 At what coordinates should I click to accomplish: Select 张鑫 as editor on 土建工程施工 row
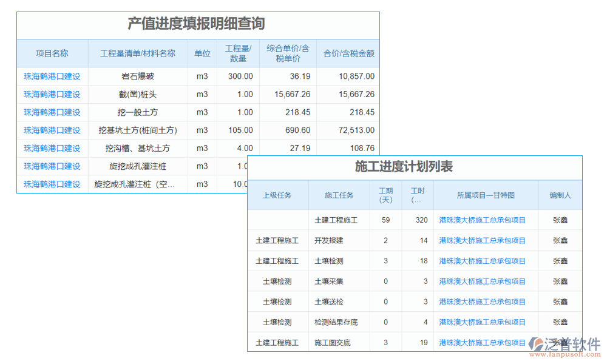click(560, 220)
